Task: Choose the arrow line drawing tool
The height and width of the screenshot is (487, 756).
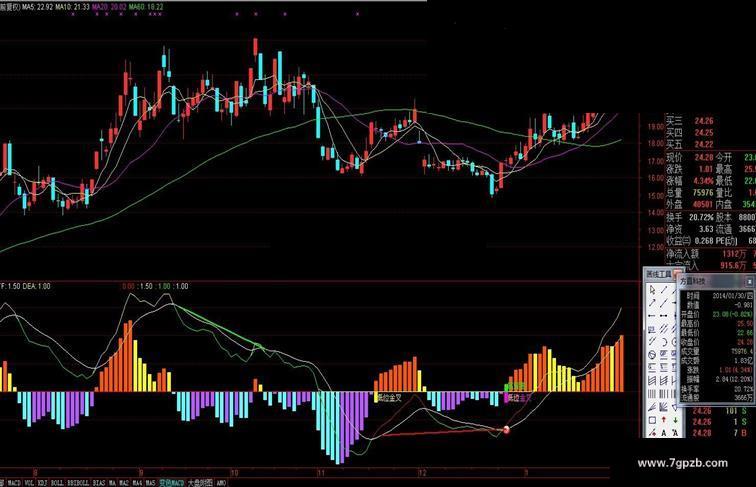Action: coord(652,302)
